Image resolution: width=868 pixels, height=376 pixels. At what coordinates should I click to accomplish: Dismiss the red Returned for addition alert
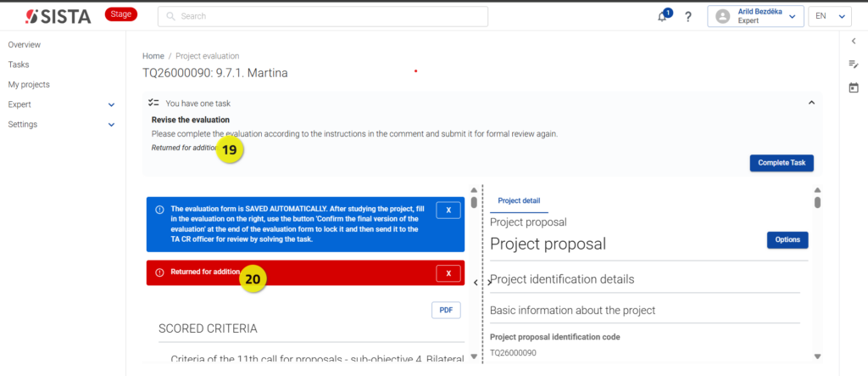pyautogui.click(x=448, y=273)
